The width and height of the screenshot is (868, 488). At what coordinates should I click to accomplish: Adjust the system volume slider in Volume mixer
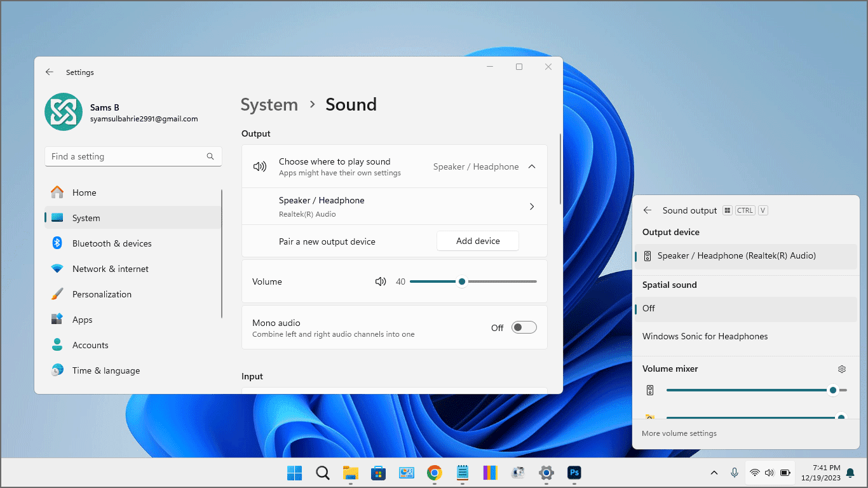tap(757, 390)
